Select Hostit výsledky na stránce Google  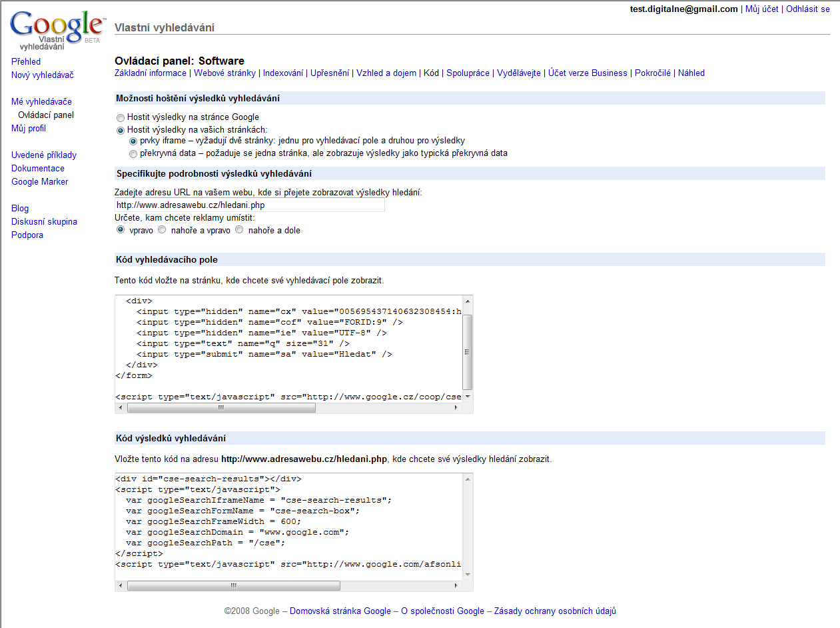coord(121,117)
